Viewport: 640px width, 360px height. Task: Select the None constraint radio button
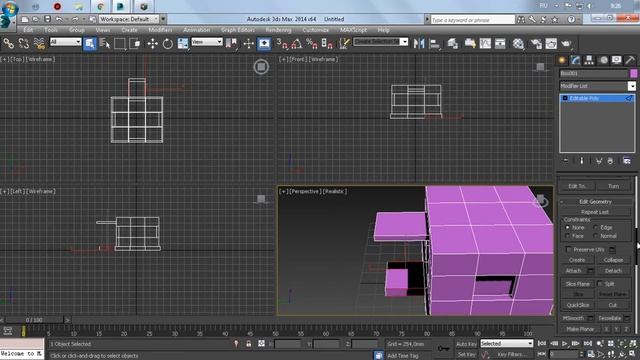click(x=567, y=227)
